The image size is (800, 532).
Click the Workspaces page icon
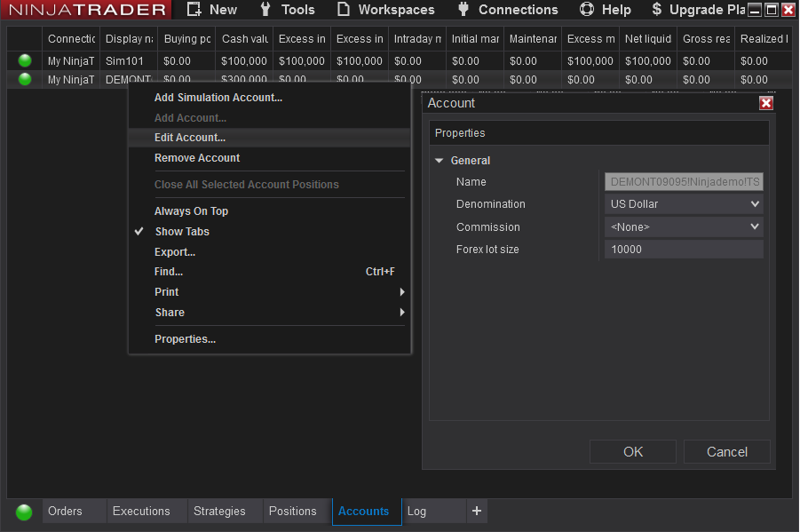[343, 10]
